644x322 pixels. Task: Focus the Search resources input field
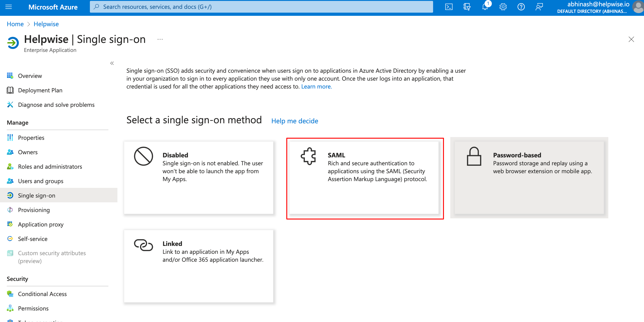tap(261, 7)
